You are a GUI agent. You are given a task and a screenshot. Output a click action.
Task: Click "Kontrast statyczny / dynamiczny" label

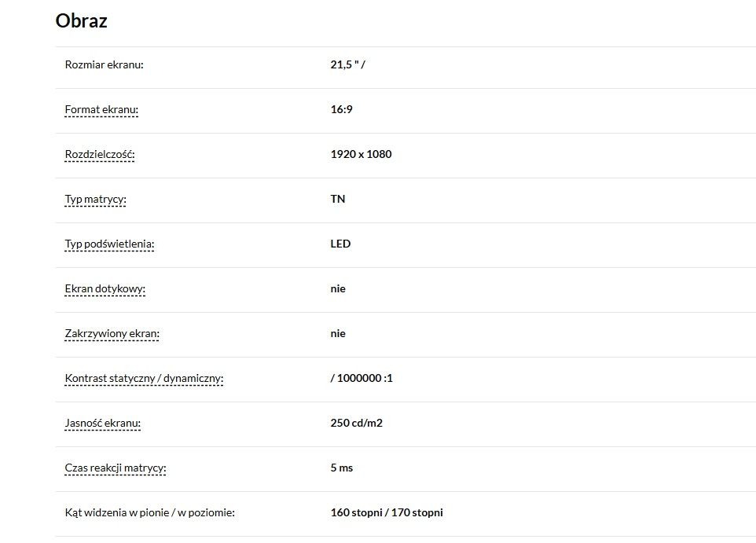click(x=145, y=378)
